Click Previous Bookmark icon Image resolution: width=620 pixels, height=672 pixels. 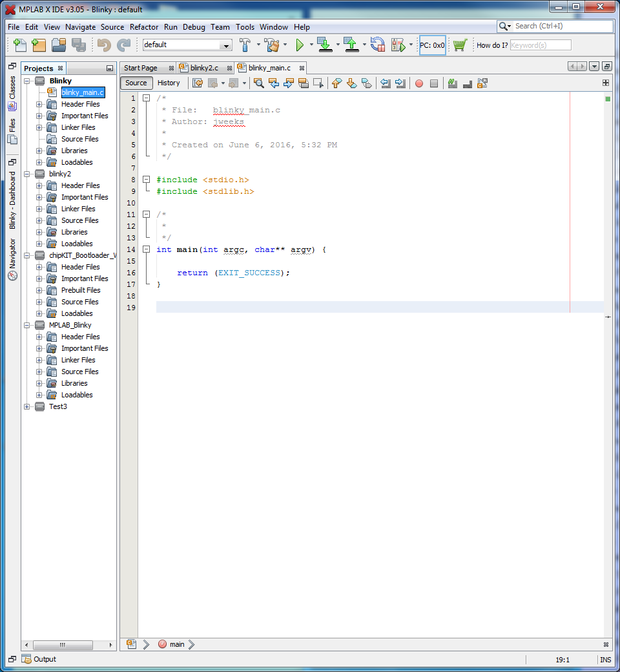pos(336,83)
